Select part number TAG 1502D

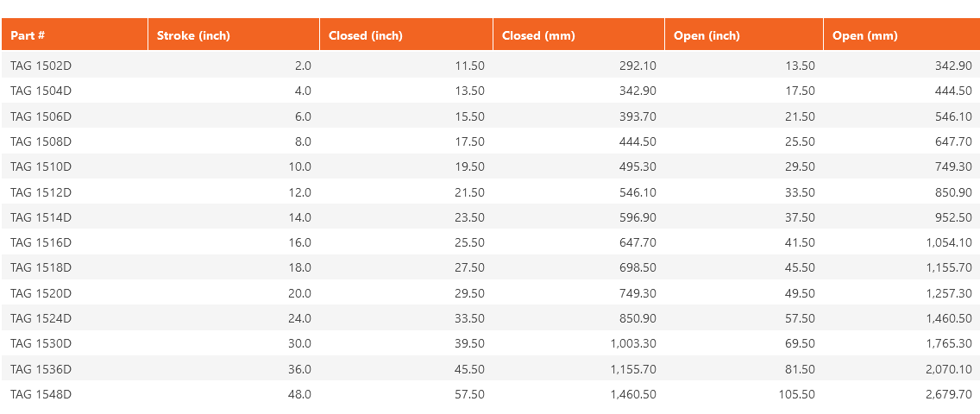[x=41, y=66]
